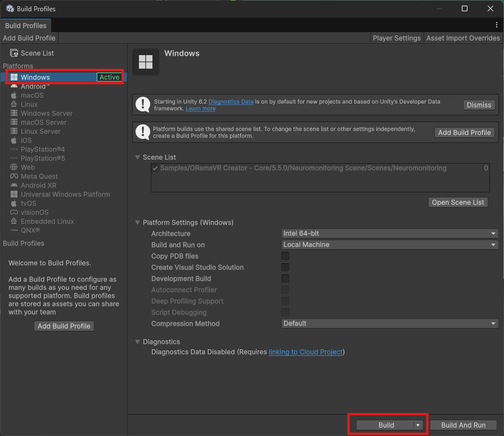Click the Unity icon in title bar
The height and width of the screenshot is (436, 504).
coord(10,8)
